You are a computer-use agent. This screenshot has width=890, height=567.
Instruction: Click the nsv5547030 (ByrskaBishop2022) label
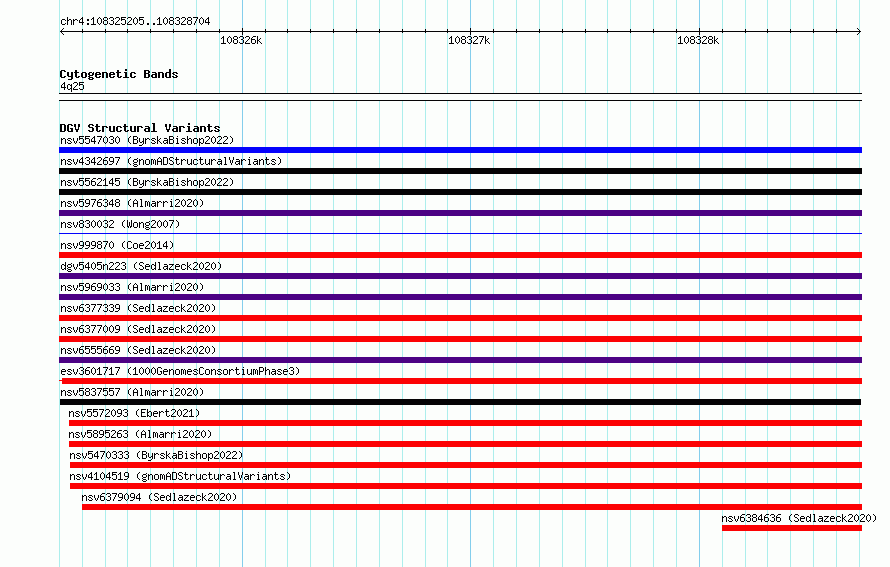click(147, 140)
